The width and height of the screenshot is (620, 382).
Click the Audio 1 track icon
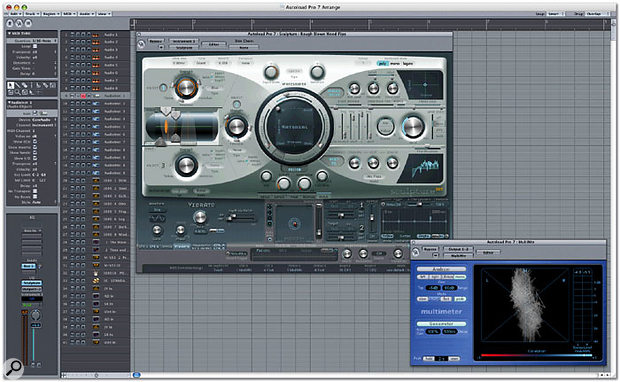(96, 35)
